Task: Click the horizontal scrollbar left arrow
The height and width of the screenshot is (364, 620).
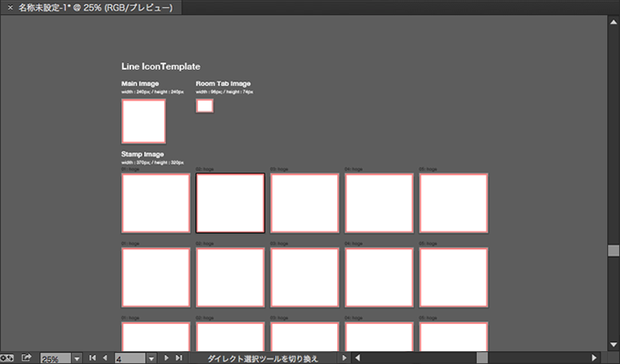Action: [x=357, y=358]
